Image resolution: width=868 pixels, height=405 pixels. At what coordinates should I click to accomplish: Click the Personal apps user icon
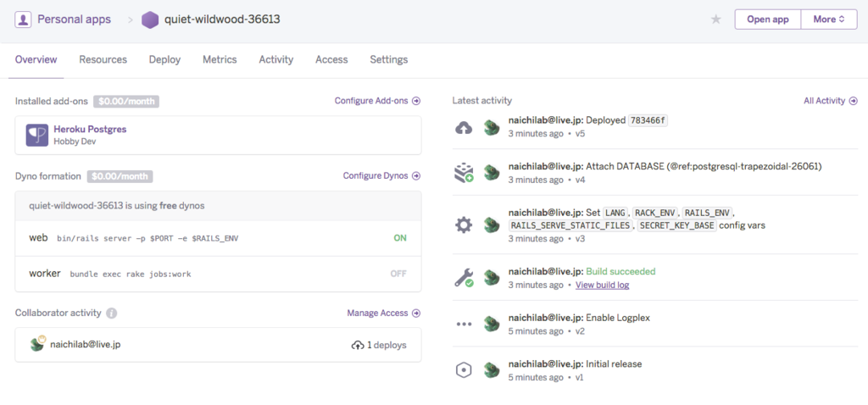point(23,19)
